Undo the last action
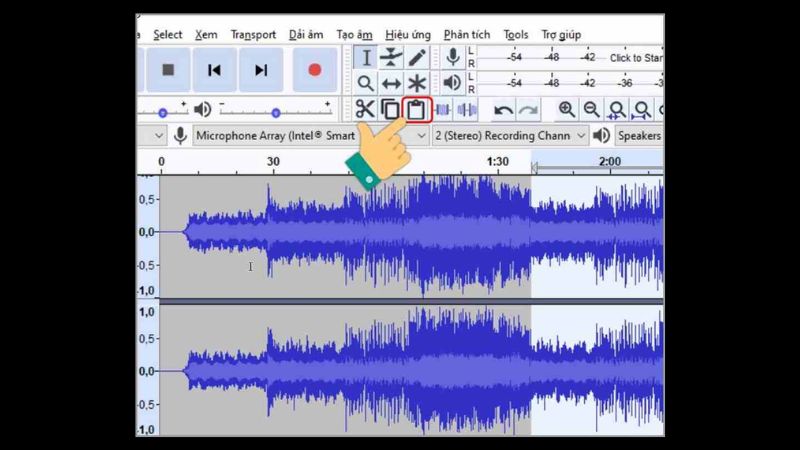This screenshot has height=450, width=800. (503, 110)
